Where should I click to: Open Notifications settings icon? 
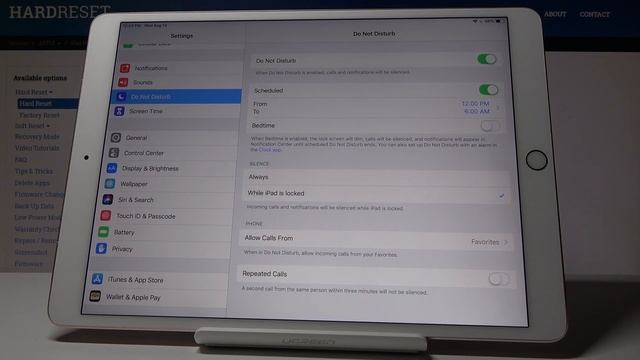[x=125, y=68]
